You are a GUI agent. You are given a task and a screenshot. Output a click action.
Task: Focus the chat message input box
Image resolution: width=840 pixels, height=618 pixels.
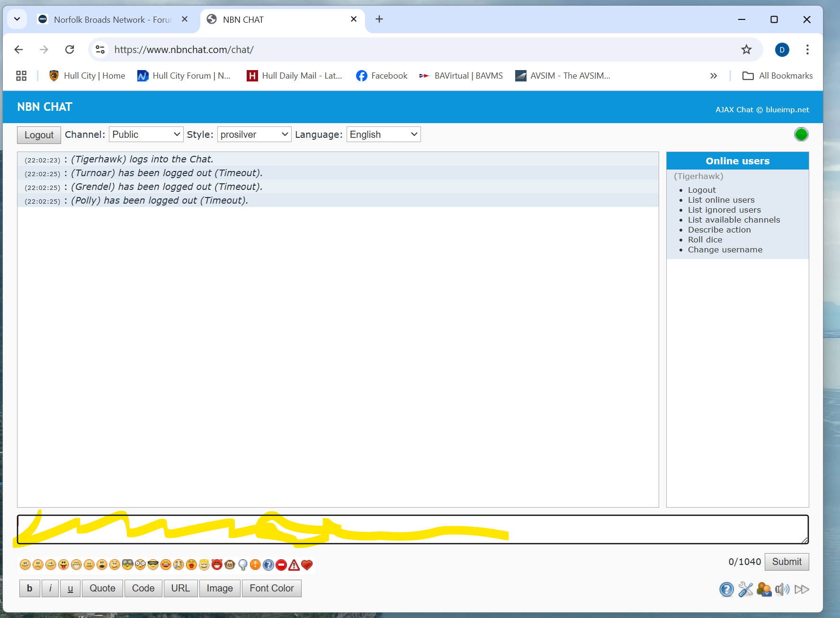point(413,529)
